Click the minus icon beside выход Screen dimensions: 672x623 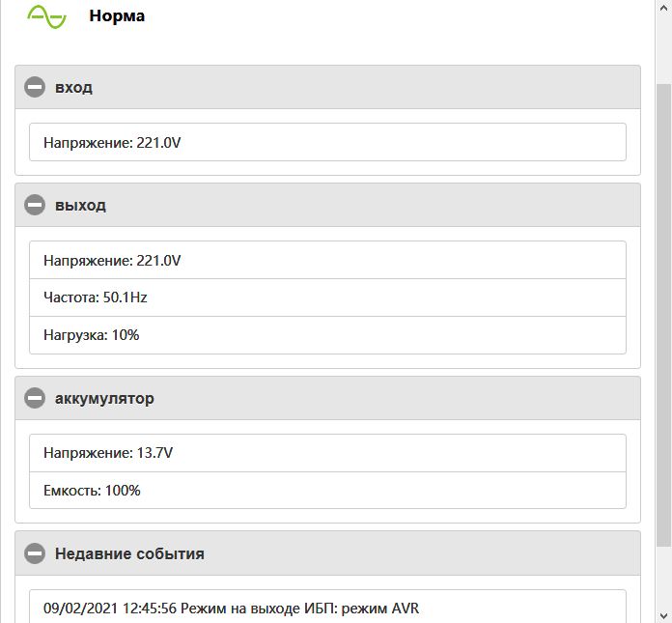(36, 205)
